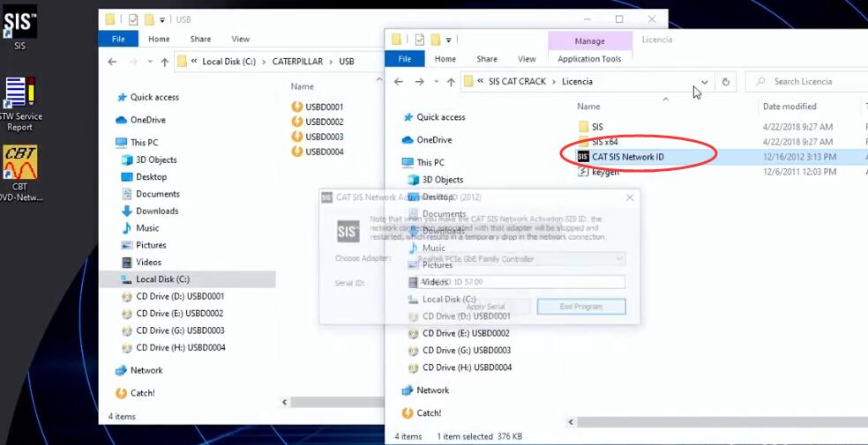868x445 pixels.
Task: Open quick access toolbar dropdown in Licencia window
Action: click(x=448, y=40)
